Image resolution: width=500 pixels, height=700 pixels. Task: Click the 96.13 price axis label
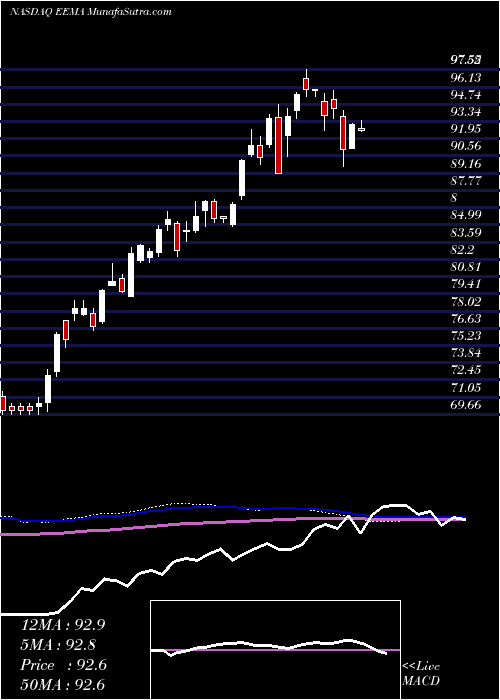pyautogui.click(x=466, y=78)
